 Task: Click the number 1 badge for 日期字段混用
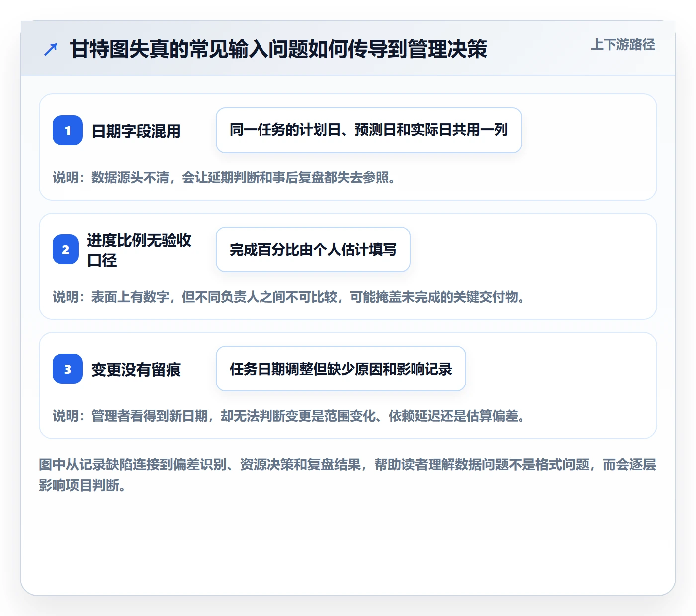point(68,130)
